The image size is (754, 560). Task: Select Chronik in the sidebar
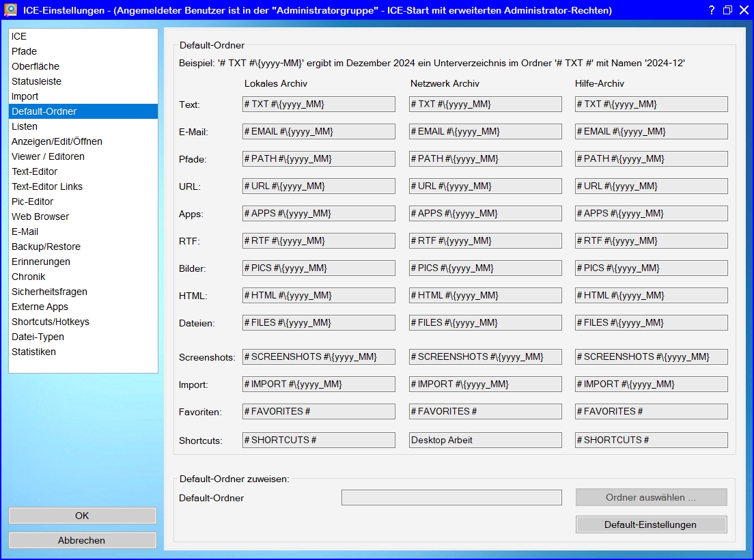(83, 277)
